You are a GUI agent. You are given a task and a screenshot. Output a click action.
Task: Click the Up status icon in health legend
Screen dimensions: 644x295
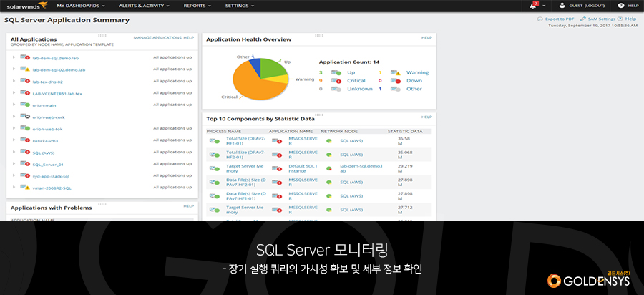point(337,73)
